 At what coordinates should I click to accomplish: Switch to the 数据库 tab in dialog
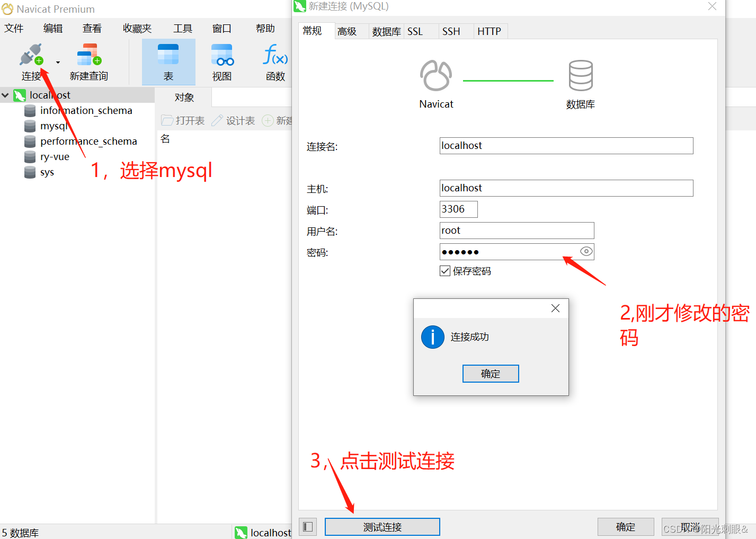pyautogui.click(x=386, y=31)
